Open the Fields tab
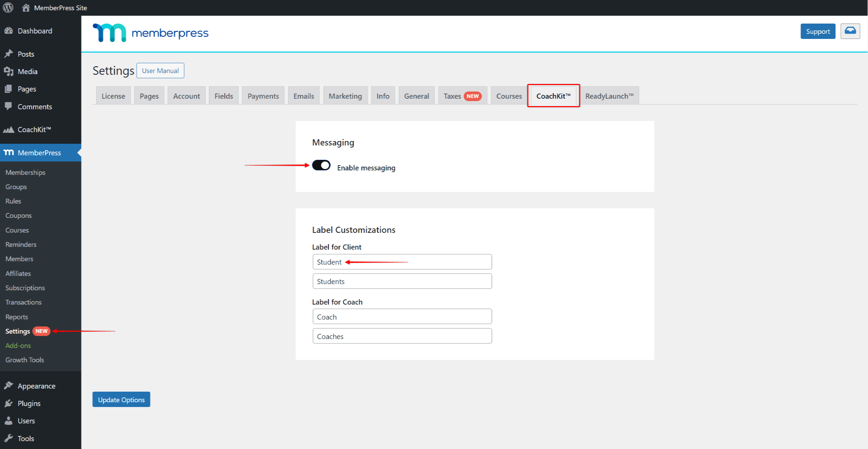The height and width of the screenshot is (449, 868). tap(224, 96)
